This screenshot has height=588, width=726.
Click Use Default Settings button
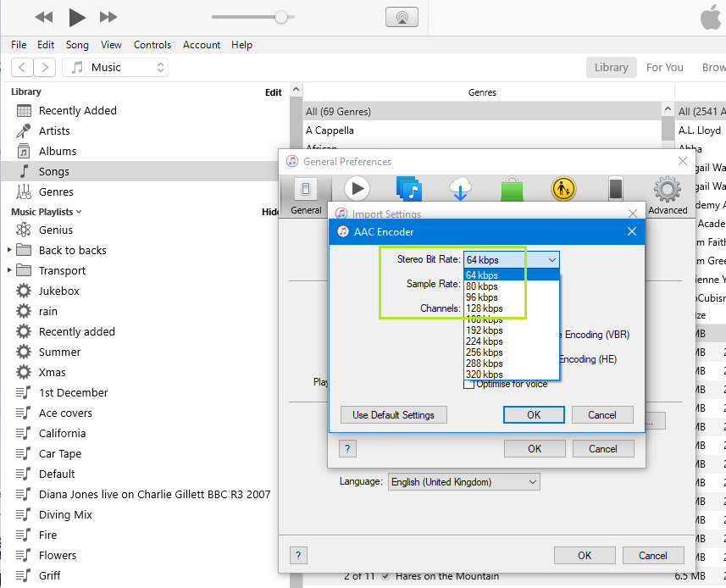[394, 415]
